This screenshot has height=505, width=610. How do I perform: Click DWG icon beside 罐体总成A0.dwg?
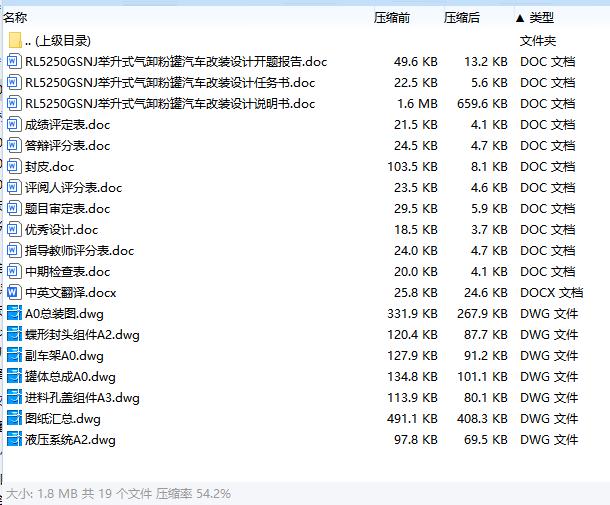coord(14,377)
